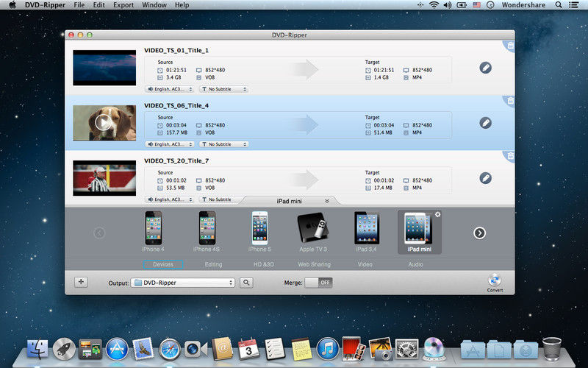Open Finder from the Dock
Screen dimensions: 588x368
pos(37,349)
